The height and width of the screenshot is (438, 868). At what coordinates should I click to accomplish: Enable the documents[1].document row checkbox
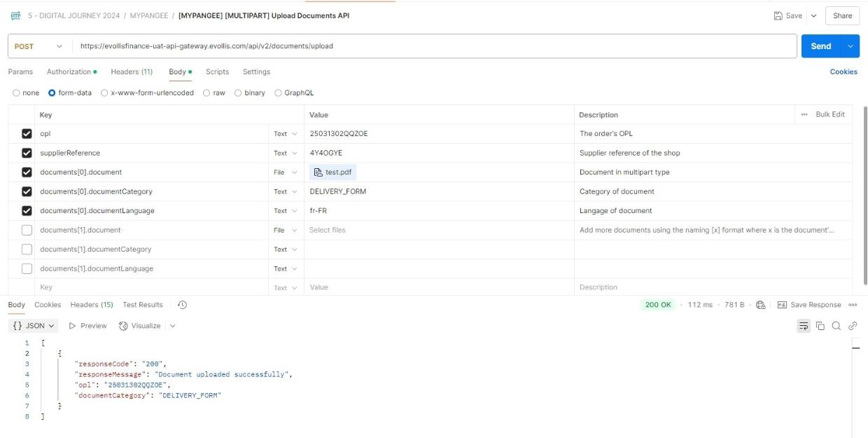[27, 230]
